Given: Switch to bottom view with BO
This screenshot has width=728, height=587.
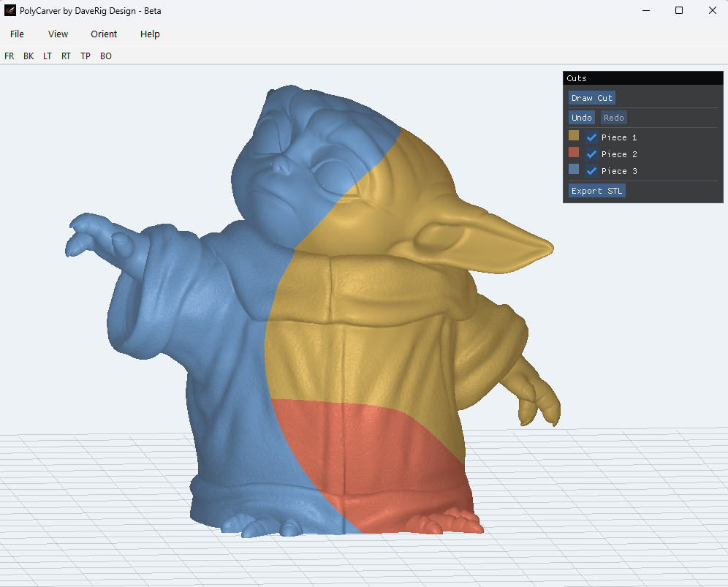Looking at the screenshot, I should coord(106,56).
